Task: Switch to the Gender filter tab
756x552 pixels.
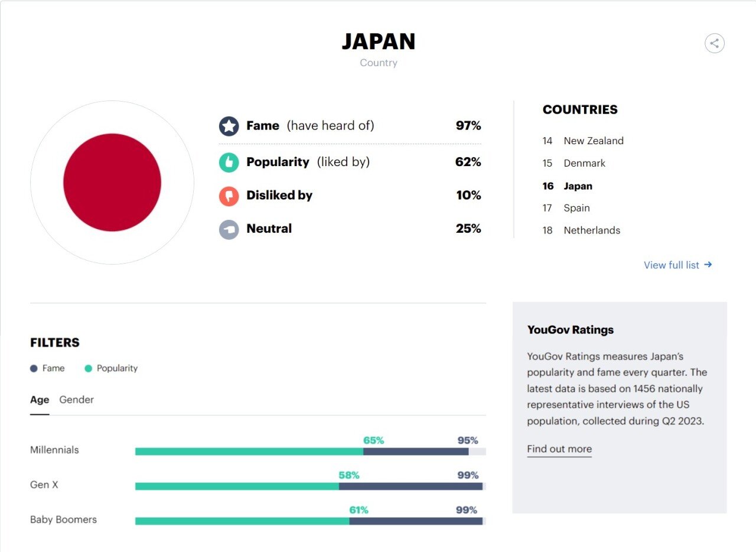Action: 76,400
